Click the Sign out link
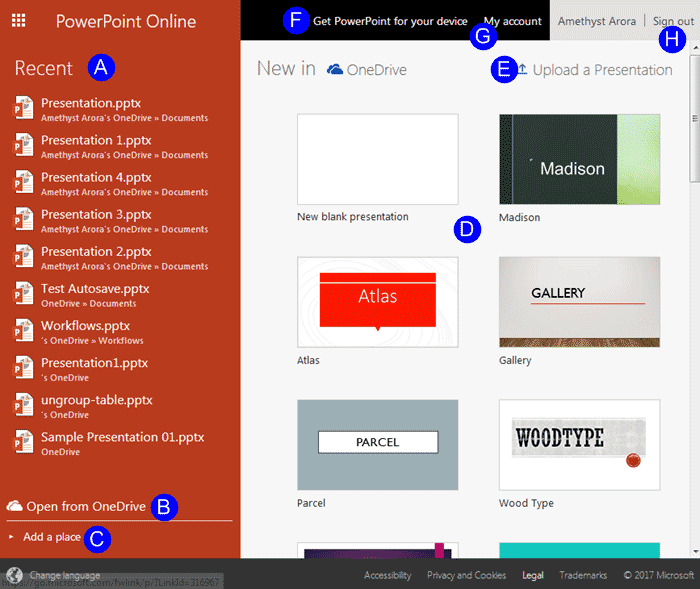Image resolution: width=700 pixels, height=589 pixels. tap(673, 21)
